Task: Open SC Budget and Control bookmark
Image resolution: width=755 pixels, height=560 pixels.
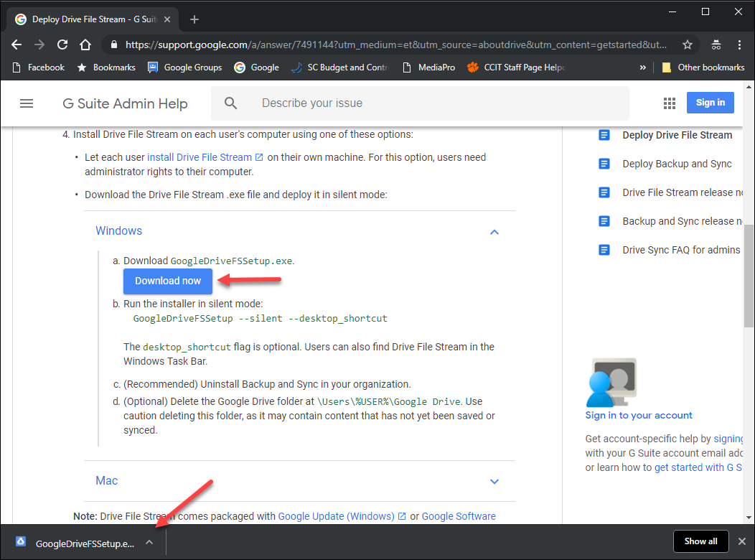Action: [340, 67]
